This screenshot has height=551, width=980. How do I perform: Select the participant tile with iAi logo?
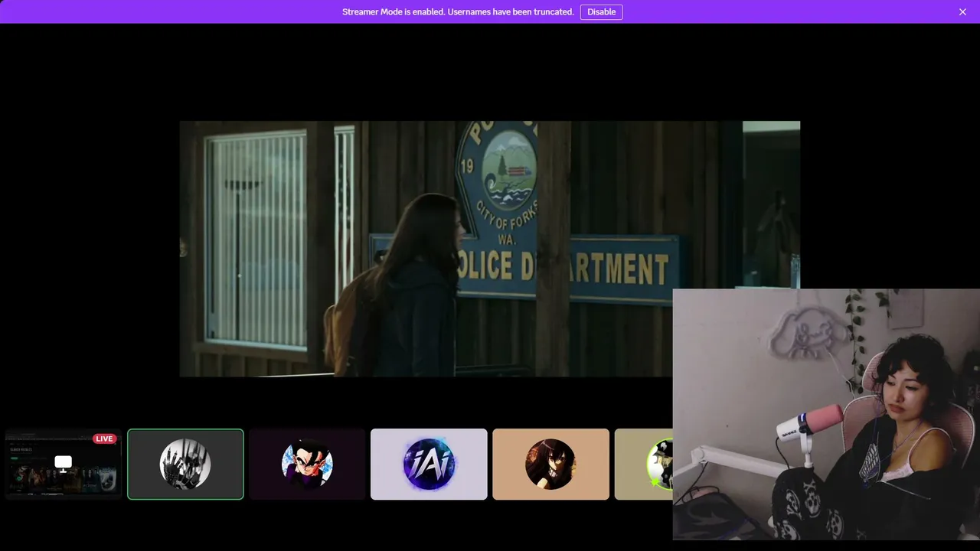pyautogui.click(x=429, y=464)
